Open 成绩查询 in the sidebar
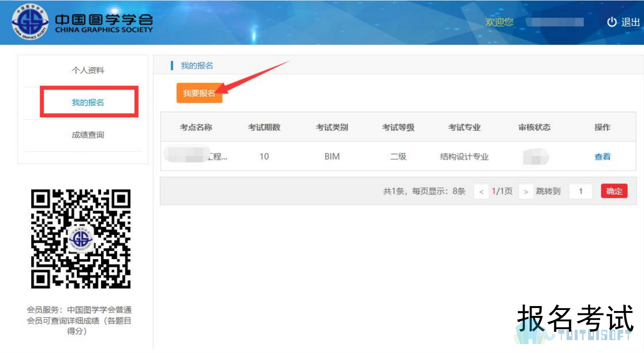 [88, 134]
